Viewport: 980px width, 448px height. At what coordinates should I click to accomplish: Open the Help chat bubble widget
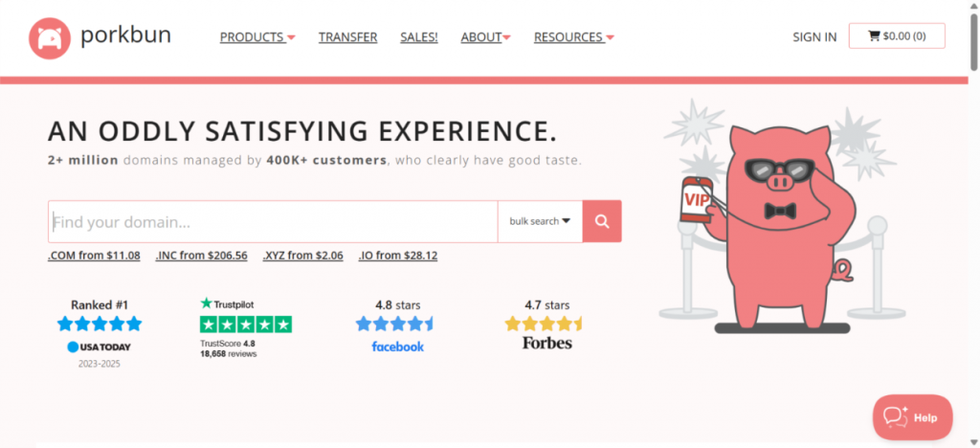pyautogui.click(x=912, y=417)
